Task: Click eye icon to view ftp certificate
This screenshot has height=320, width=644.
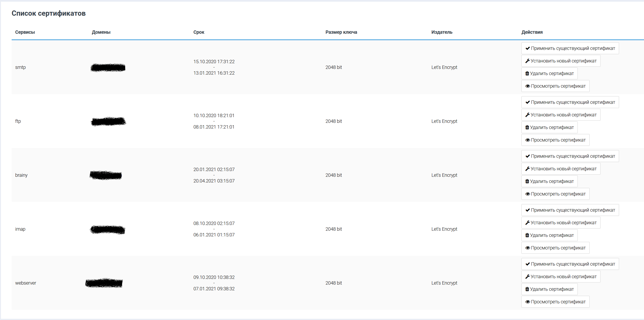Action: pos(528,140)
